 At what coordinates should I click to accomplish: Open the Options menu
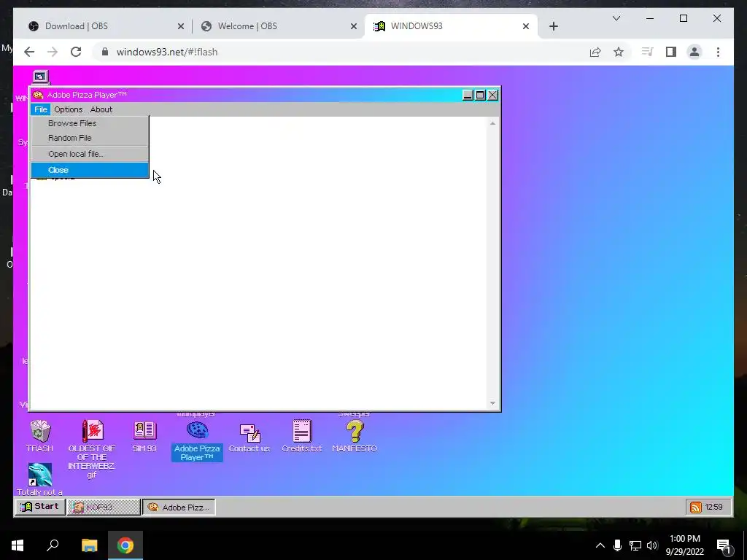point(68,109)
